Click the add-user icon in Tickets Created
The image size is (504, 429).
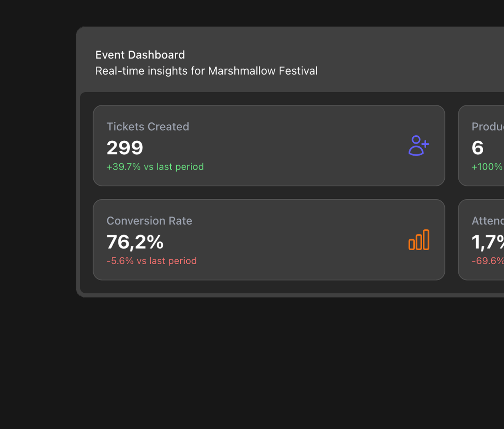419,146
